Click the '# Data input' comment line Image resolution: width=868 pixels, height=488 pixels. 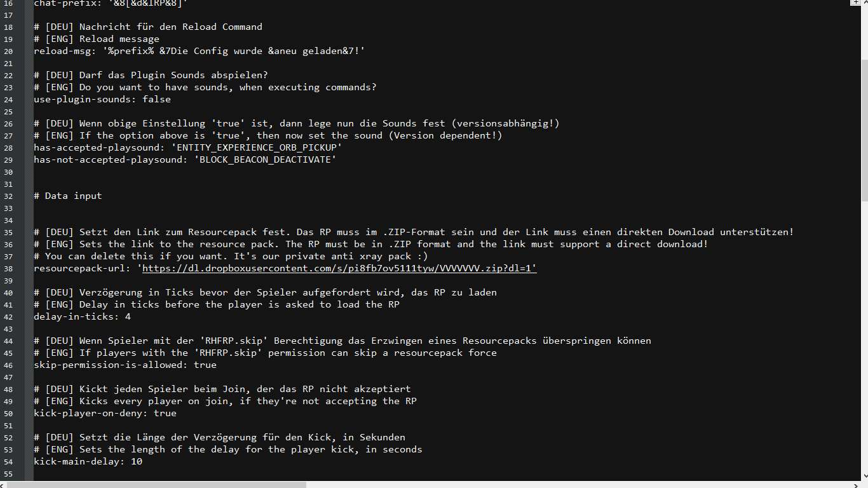[x=68, y=196]
